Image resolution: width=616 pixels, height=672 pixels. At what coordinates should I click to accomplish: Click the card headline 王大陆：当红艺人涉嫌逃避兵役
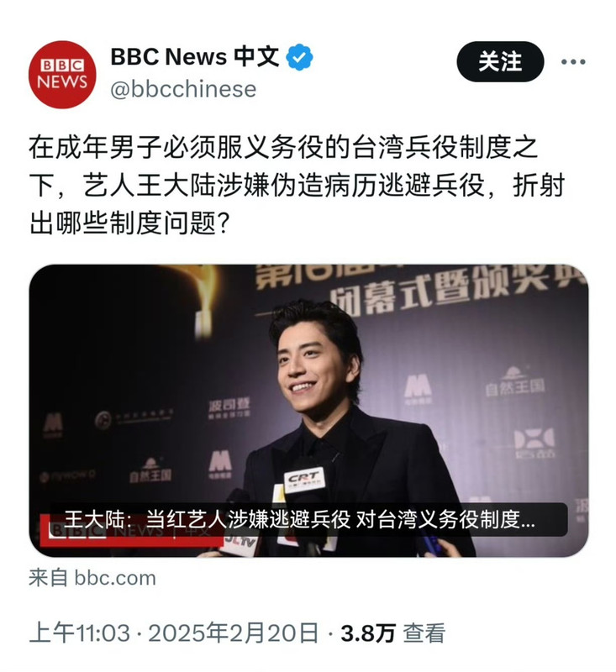pos(300,519)
